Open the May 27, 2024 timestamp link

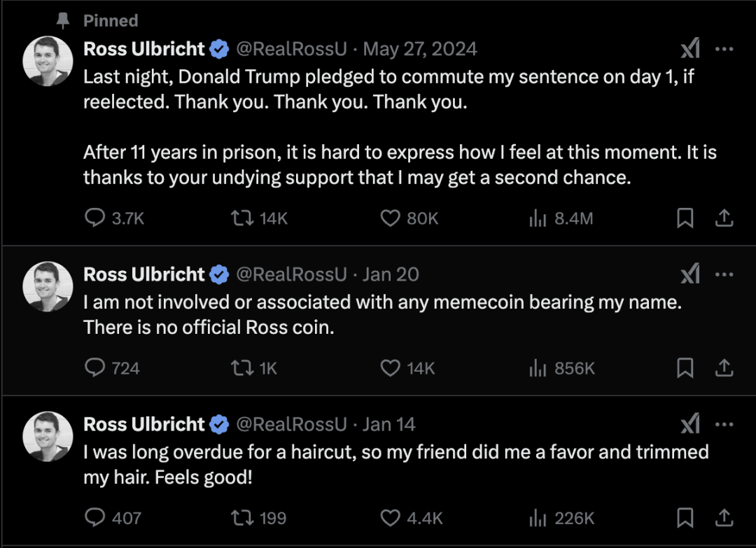[420, 49]
